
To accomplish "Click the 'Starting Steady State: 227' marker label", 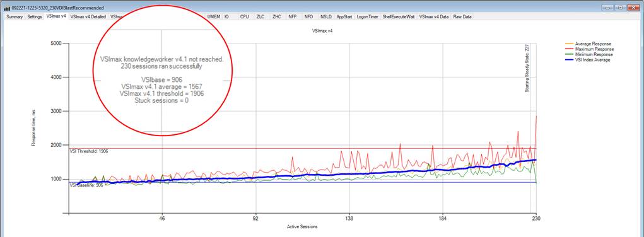I will pyautogui.click(x=527, y=69).
